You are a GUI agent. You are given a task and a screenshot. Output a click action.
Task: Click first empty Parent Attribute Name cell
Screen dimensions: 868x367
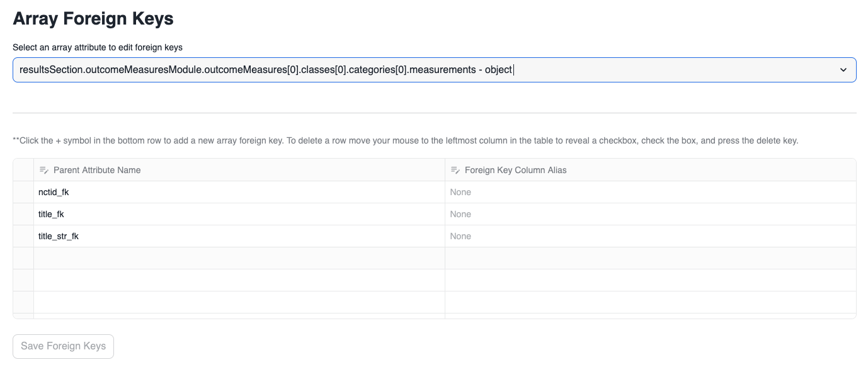[239, 258]
